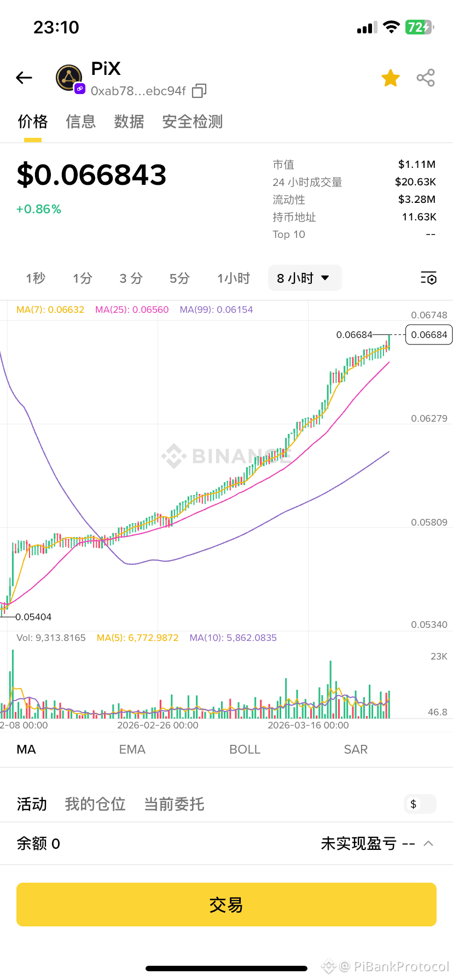The height and width of the screenshot is (980, 453).
Task: Tap the volume MA(5): 6,772.9872 legend
Action: tap(137, 638)
